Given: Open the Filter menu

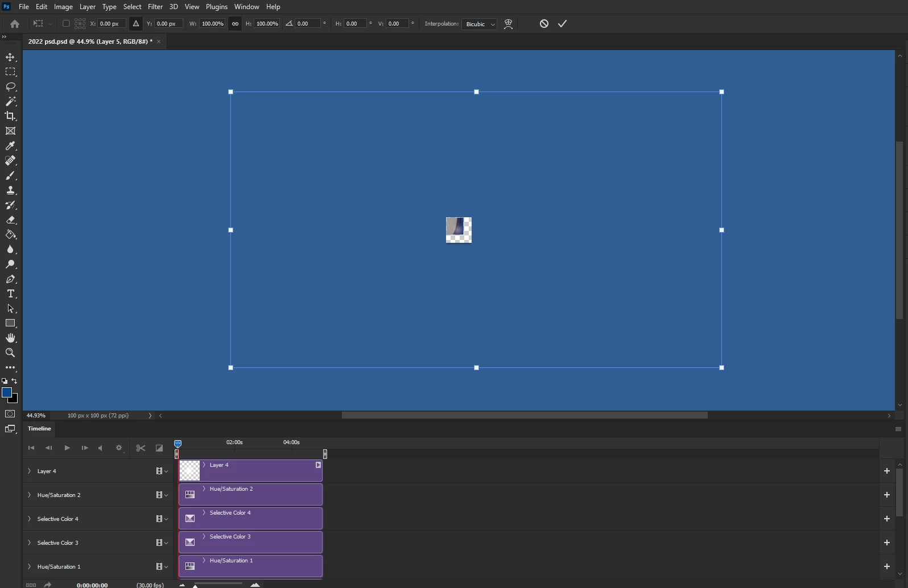Looking at the screenshot, I should click(x=155, y=7).
